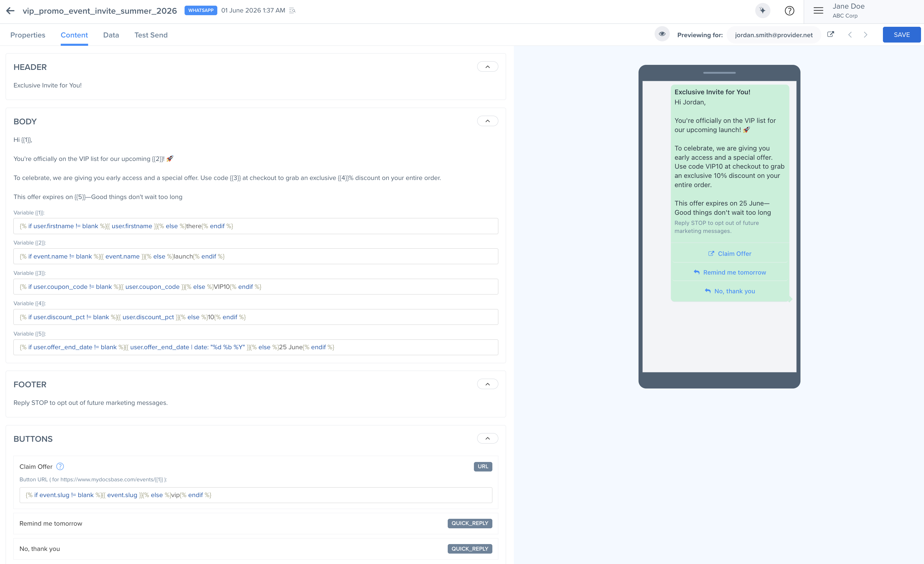924x564 pixels.
Task: Click the Remind me tomorrow button row
Action: click(x=256, y=524)
